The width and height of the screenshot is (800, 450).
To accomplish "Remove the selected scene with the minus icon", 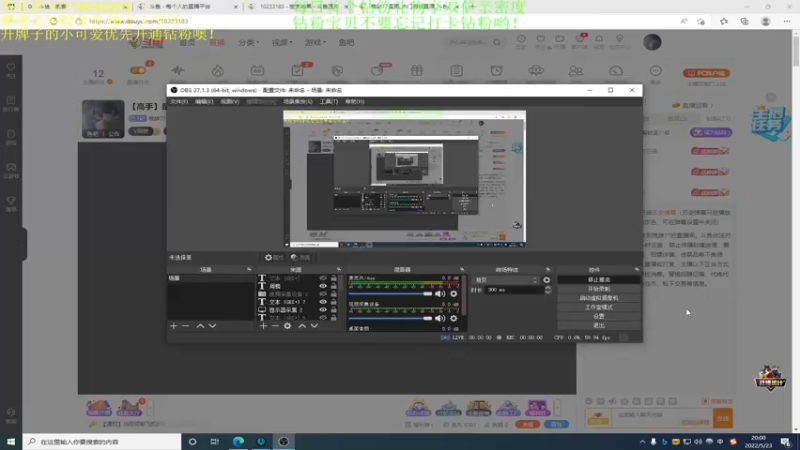I will point(186,326).
